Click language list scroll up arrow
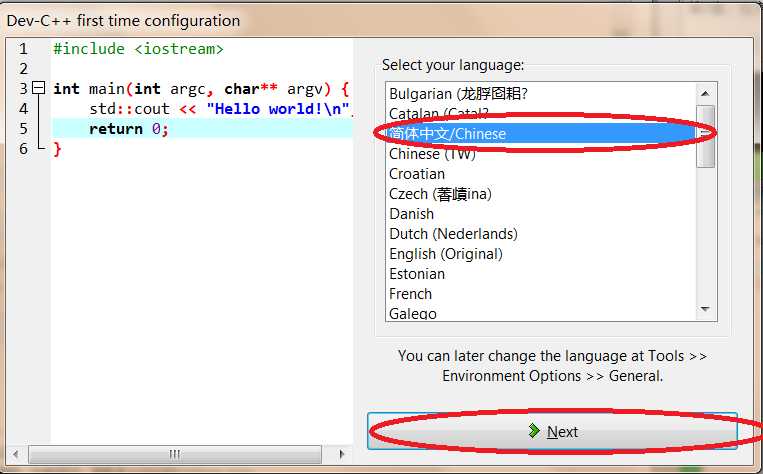Screen dimensions: 763x474 (706, 93)
